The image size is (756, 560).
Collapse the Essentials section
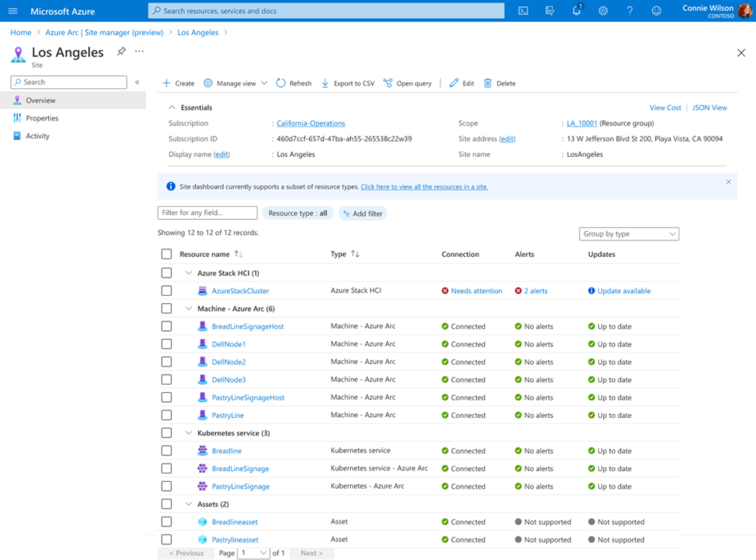[172, 107]
